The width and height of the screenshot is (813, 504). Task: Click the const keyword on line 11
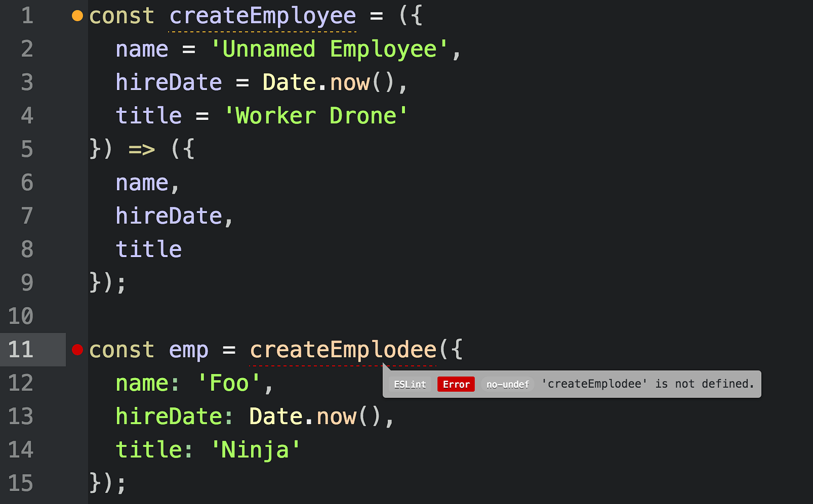(x=122, y=350)
